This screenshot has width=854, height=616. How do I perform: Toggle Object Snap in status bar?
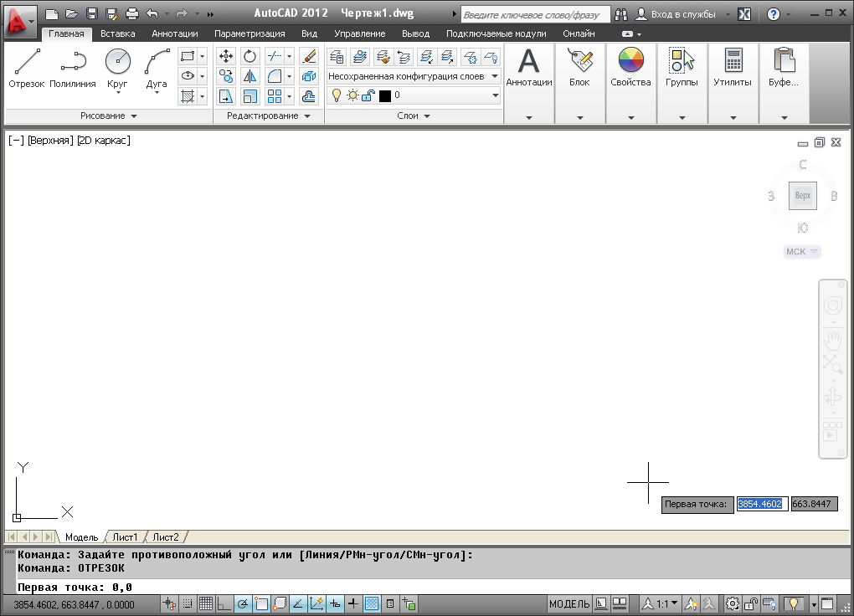pyautogui.click(x=261, y=603)
